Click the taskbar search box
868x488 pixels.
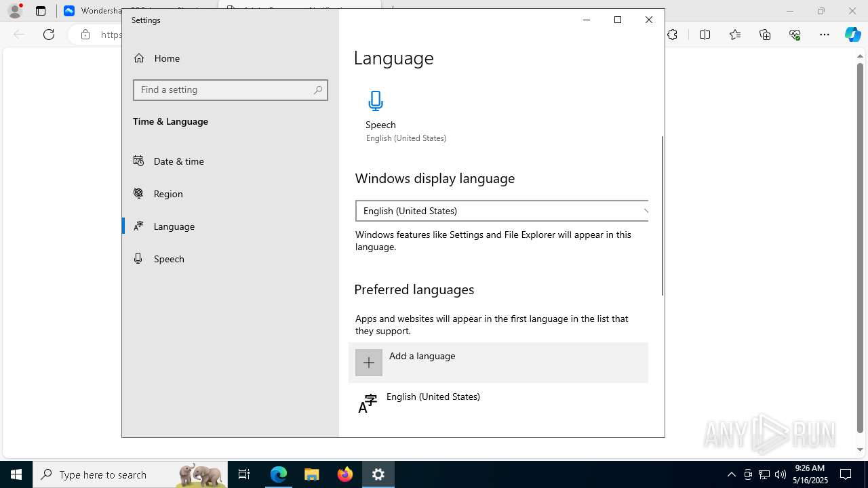click(130, 474)
